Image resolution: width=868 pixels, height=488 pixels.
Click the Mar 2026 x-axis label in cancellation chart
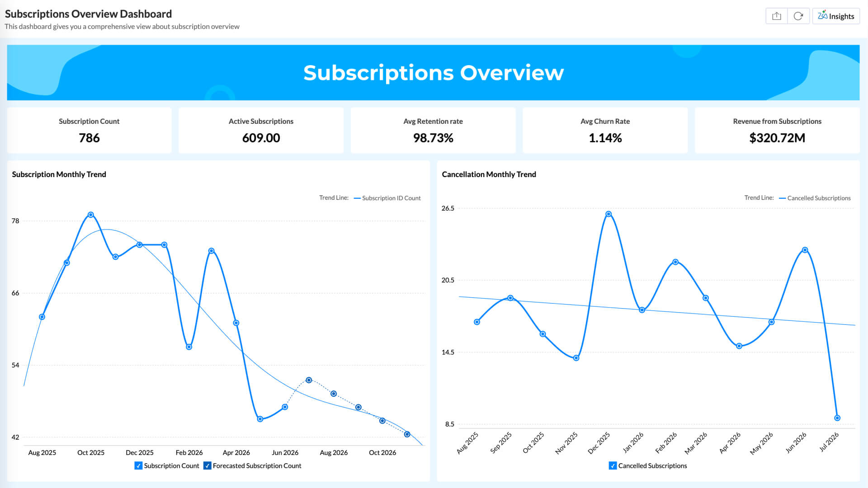(x=696, y=443)
